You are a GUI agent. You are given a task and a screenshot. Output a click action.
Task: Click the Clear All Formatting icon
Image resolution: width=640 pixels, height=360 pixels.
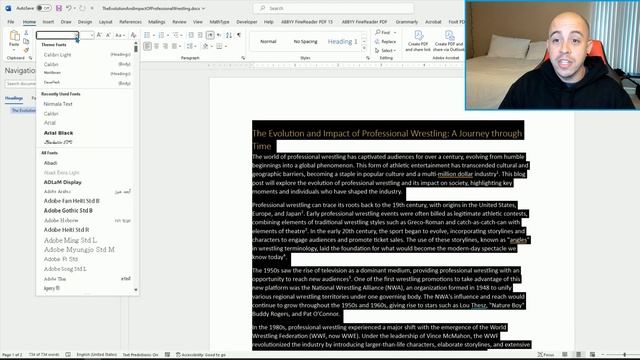(133, 35)
